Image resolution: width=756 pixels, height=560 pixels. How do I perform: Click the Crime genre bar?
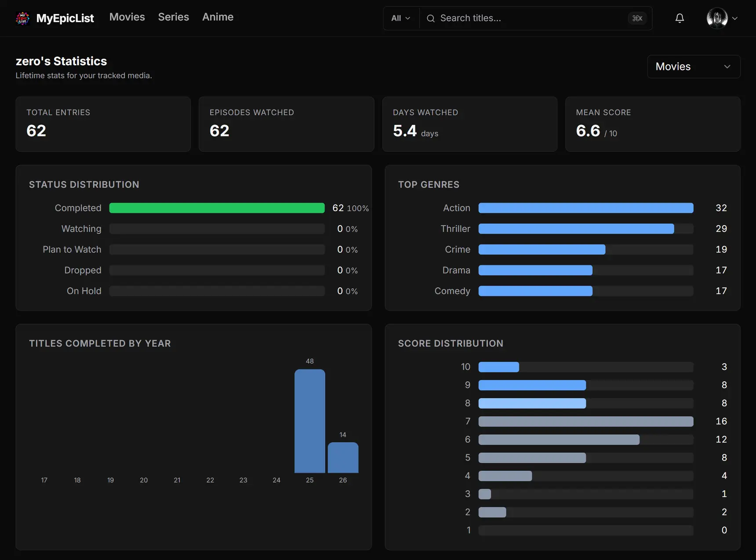542,249
